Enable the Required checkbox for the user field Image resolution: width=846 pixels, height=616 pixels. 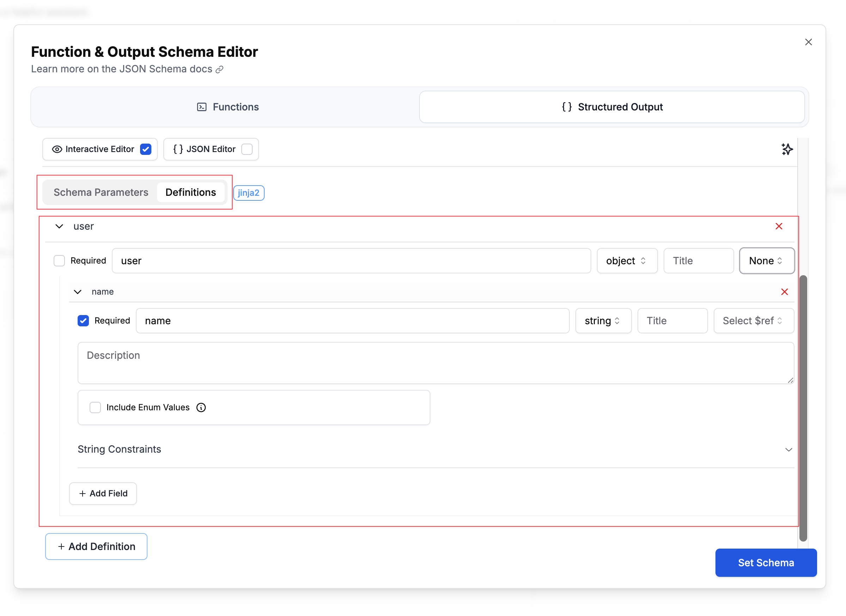(x=59, y=260)
